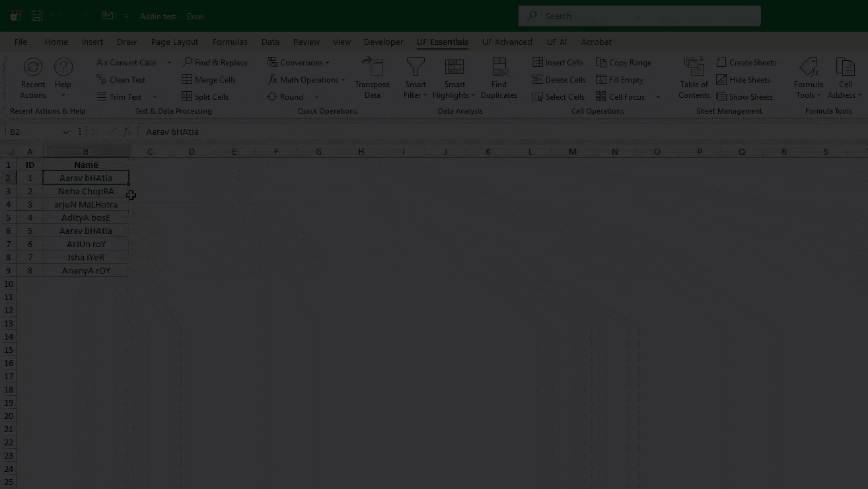Viewport: 868px width, 489px height.
Task: Click the Fill Empty icon
Action: [x=601, y=79]
